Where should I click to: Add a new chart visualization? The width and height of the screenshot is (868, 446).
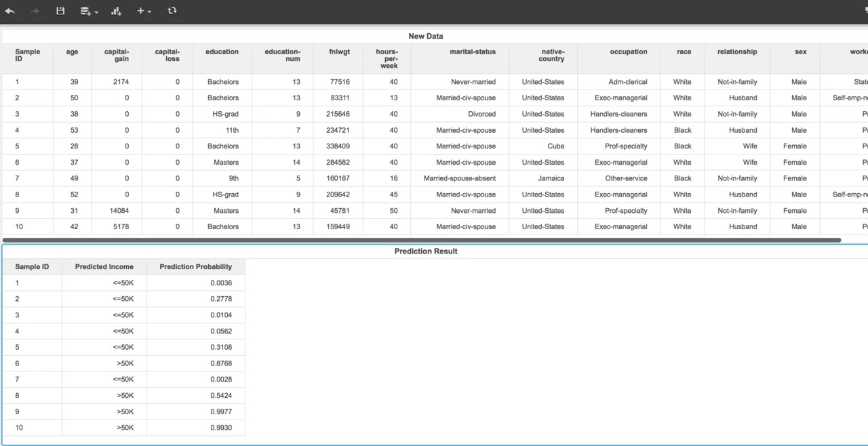pos(116,10)
